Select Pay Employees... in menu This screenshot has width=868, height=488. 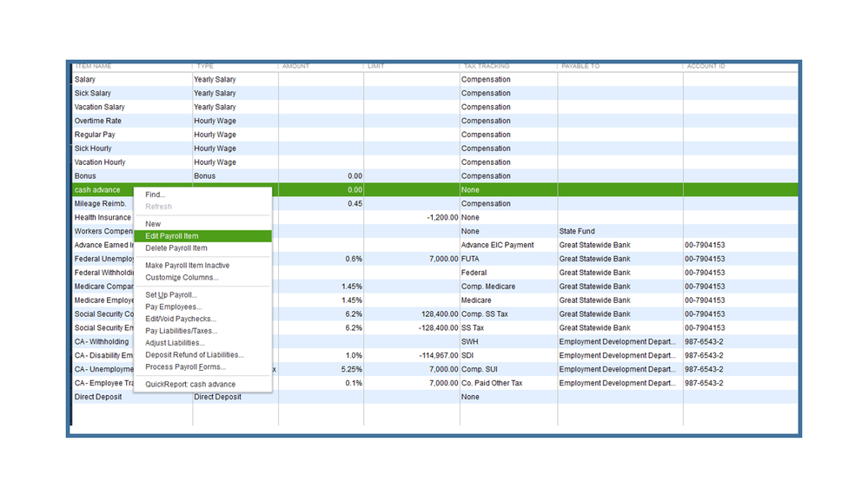(x=173, y=307)
